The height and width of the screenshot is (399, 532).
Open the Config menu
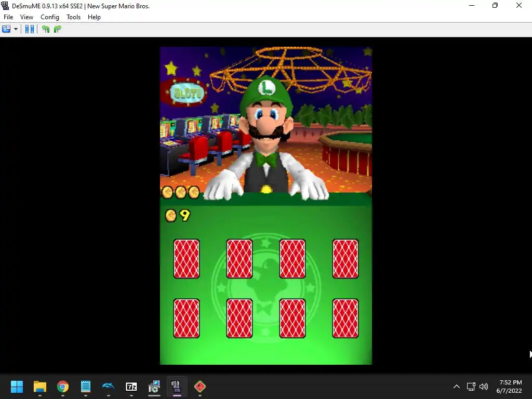tap(50, 17)
